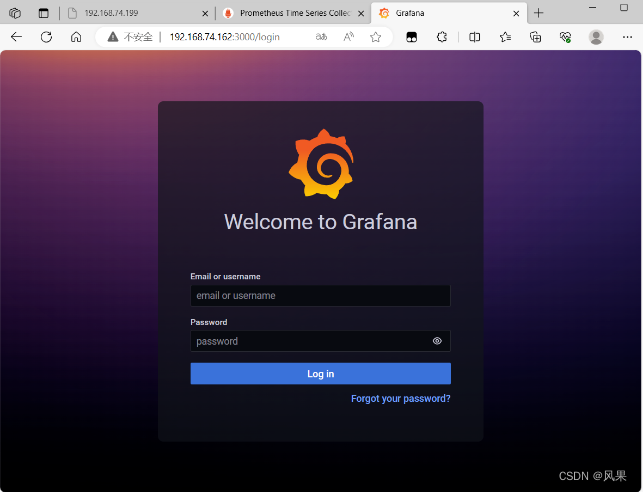Add this page to favorites star

pos(375,37)
